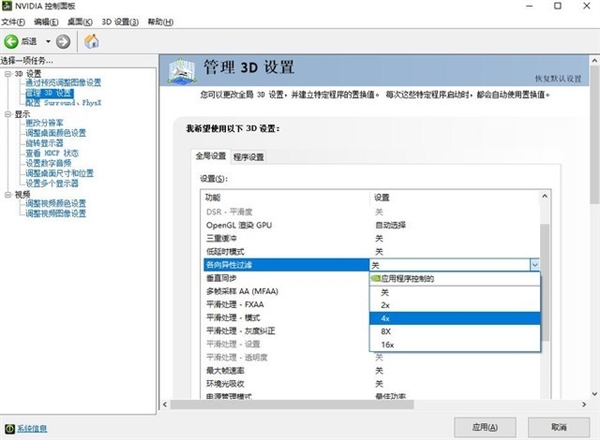This screenshot has width=600, height=440.
Task: Click main page scrollbar down arrow
Action: point(594,394)
